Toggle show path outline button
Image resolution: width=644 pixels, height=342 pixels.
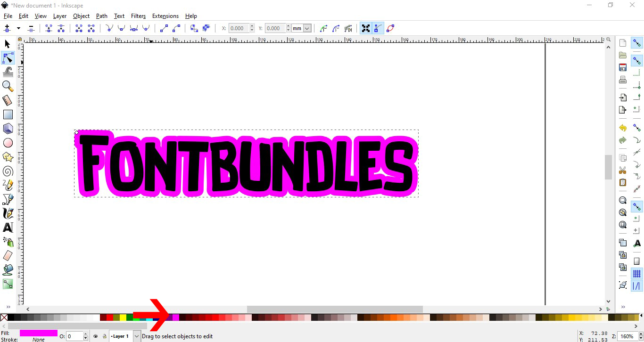[390, 28]
